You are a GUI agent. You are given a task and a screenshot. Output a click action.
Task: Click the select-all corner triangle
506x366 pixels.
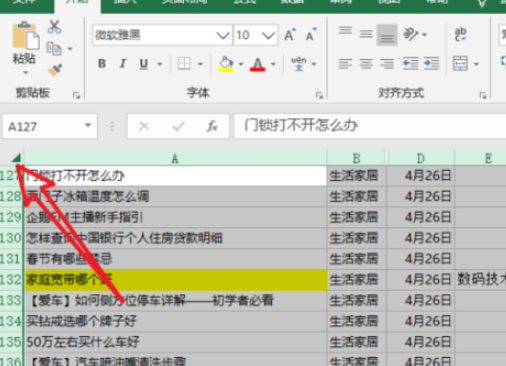pos(15,158)
